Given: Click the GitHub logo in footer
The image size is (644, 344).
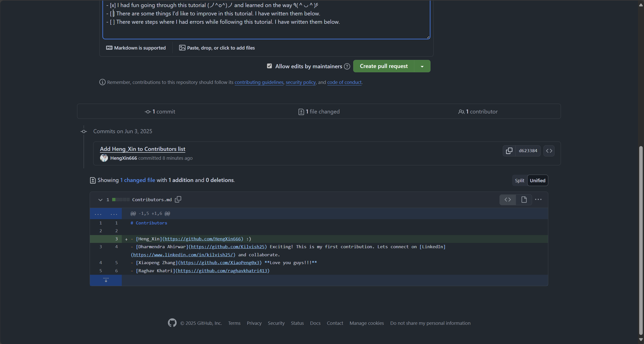Looking at the screenshot, I should (172, 323).
